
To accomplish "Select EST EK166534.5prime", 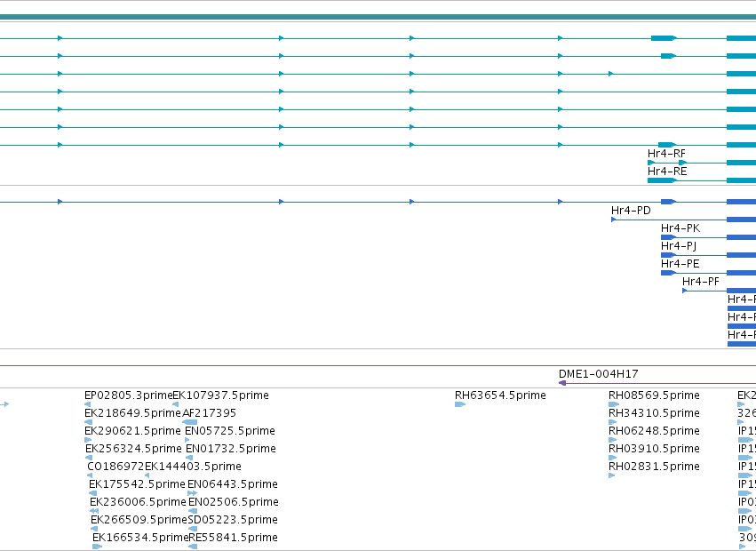I will click(x=140, y=538).
